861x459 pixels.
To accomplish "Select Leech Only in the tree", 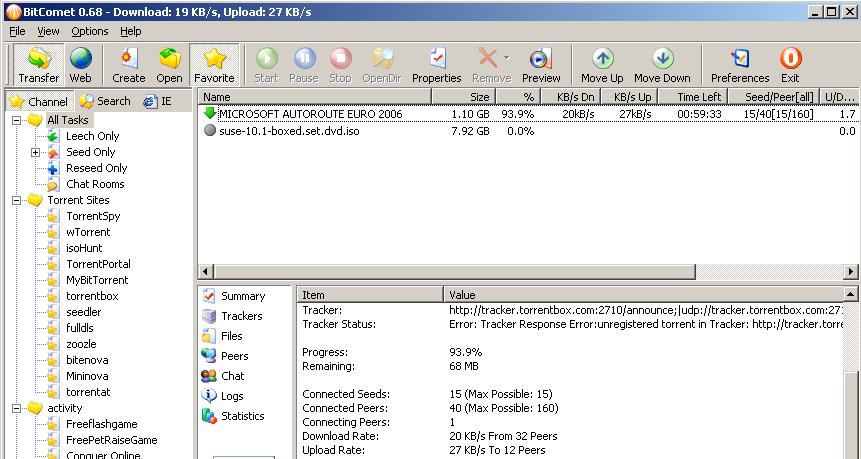I will [x=92, y=136].
